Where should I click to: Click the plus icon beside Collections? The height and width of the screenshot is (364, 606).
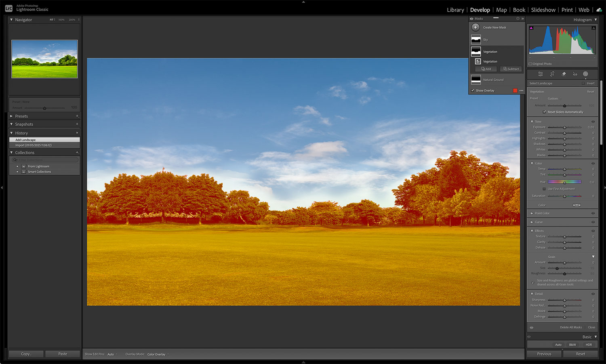pyautogui.click(x=77, y=152)
